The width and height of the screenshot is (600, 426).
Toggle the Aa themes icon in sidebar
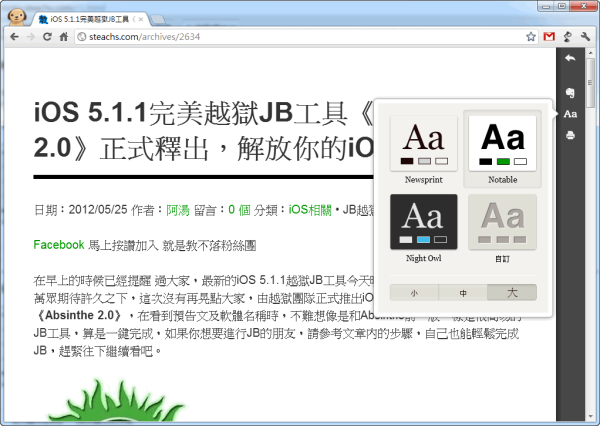[x=570, y=114]
